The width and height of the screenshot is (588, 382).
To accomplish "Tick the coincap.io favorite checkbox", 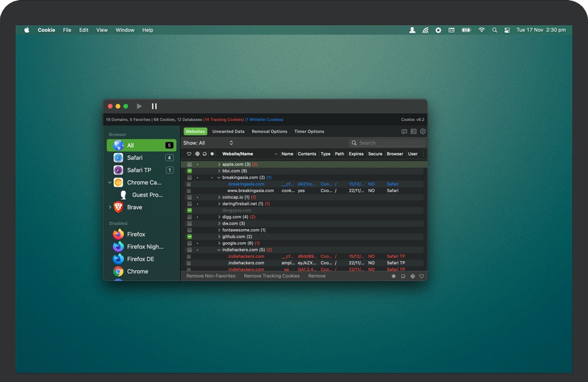I will pyautogui.click(x=189, y=198).
